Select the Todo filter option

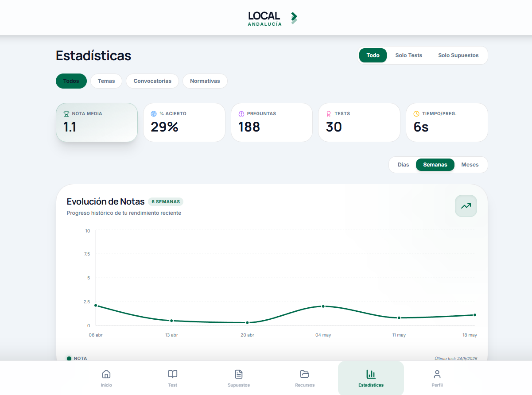point(373,55)
